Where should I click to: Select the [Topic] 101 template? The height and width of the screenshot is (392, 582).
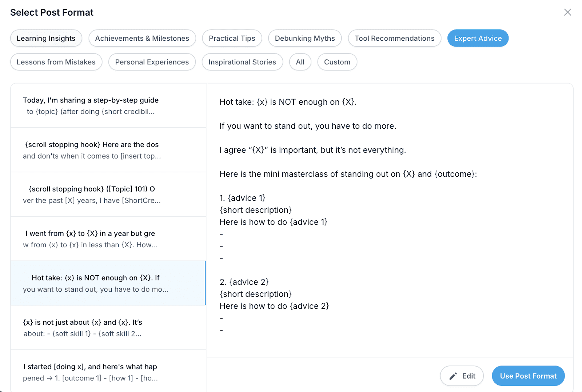click(x=108, y=195)
